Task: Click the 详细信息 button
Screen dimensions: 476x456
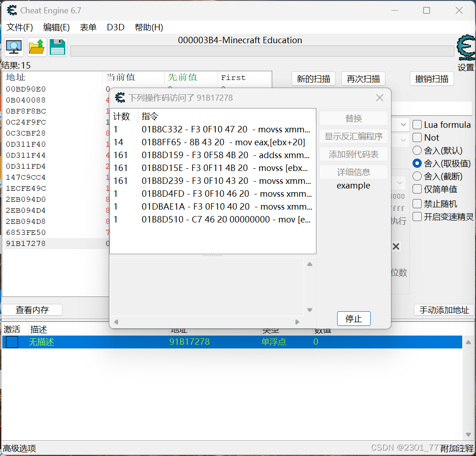Action: (353, 172)
